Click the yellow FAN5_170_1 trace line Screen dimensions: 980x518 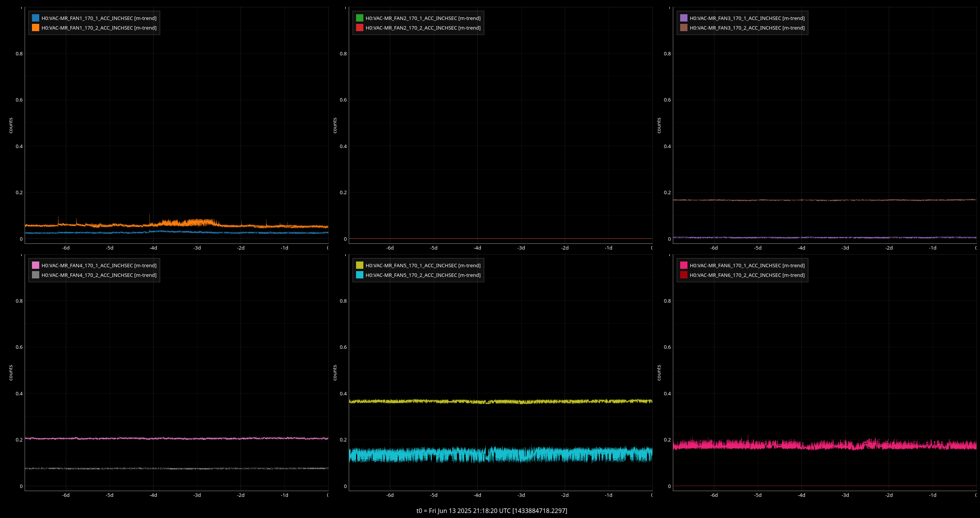pos(500,401)
